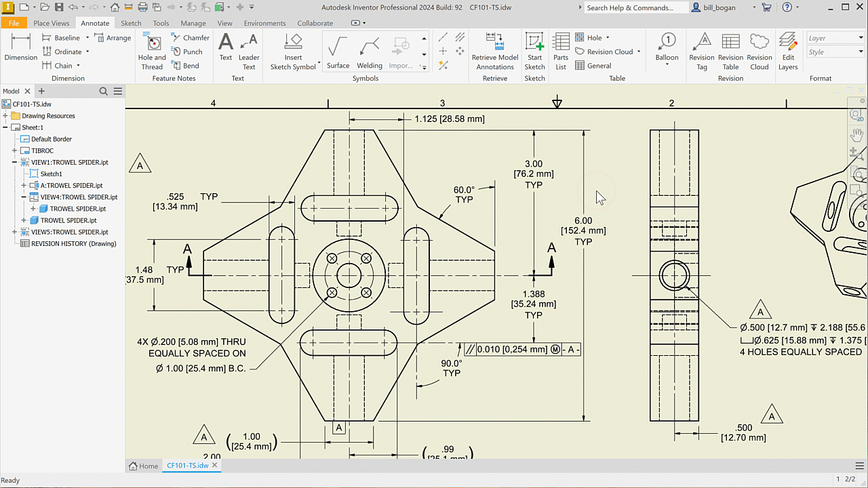Select the Dimension tool
The width and height of the screenshot is (868, 488).
click(21, 47)
